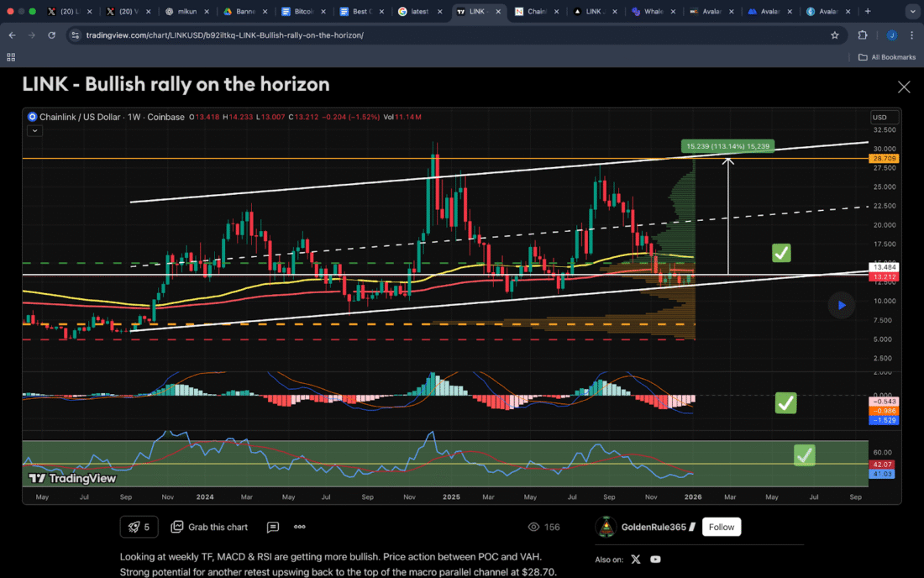Collapse the chart legend chevron
This screenshot has width=924, height=578.
[x=34, y=131]
